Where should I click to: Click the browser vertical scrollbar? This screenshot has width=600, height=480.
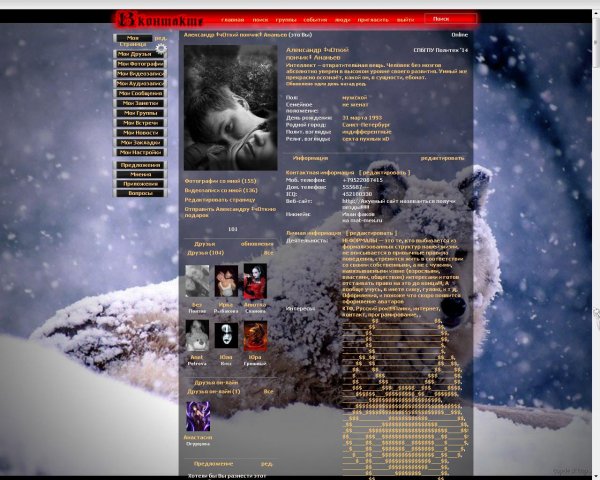coord(596,245)
